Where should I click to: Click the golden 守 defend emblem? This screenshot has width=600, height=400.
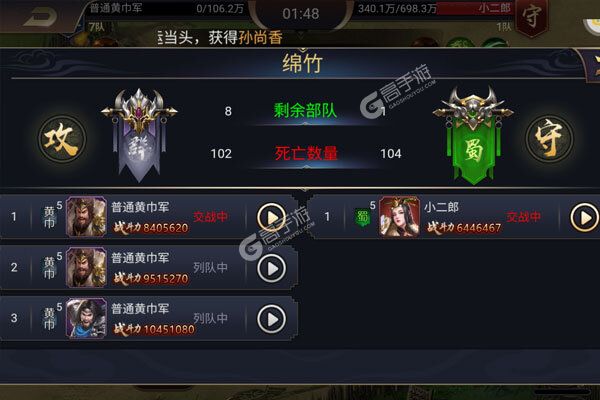pyautogui.click(x=549, y=139)
